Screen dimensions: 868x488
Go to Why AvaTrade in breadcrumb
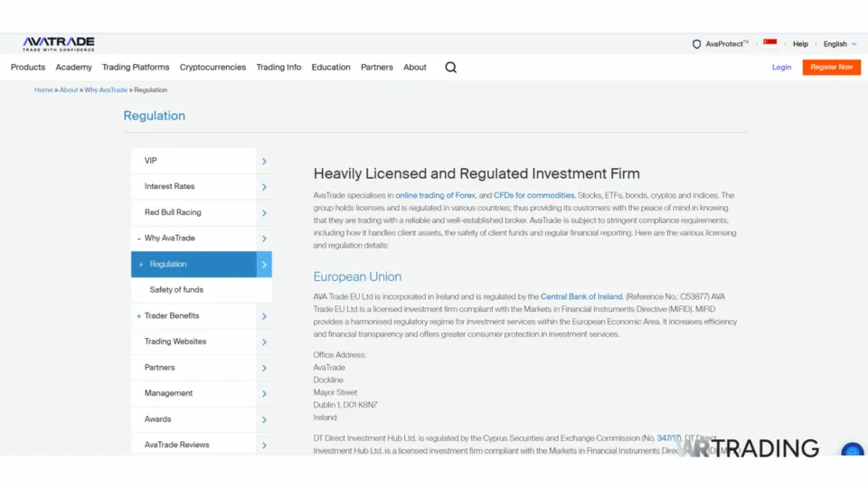coord(106,89)
